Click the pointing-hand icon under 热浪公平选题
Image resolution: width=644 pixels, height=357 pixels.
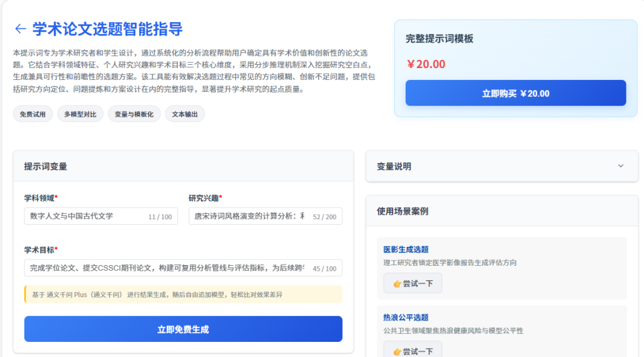397,351
